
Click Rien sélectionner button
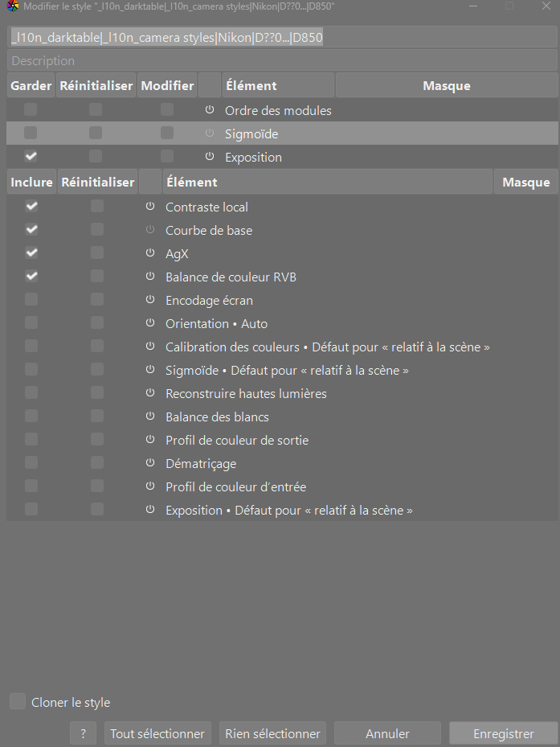[x=272, y=733]
